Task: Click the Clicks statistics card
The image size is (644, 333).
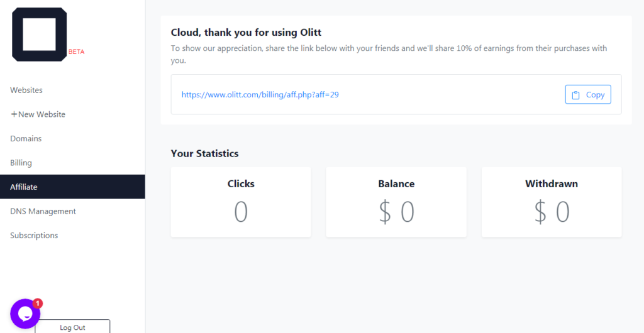Action: tap(241, 202)
